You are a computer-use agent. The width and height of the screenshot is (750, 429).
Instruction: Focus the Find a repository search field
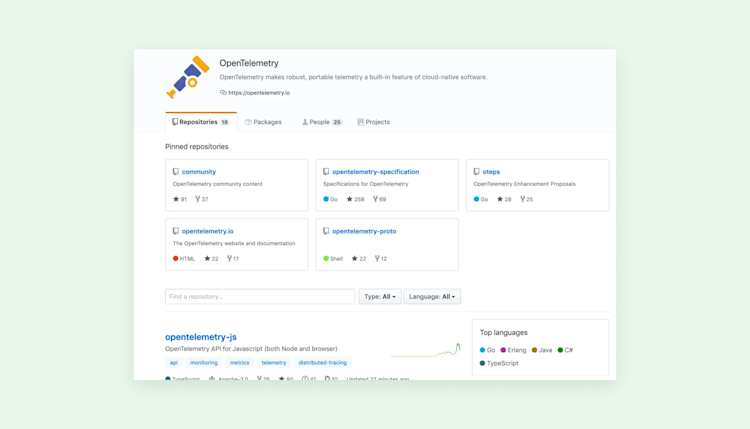(x=260, y=297)
